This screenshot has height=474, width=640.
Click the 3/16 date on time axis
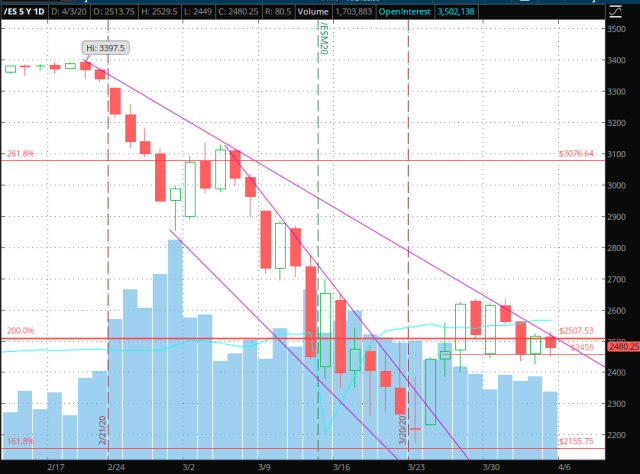(x=342, y=466)
